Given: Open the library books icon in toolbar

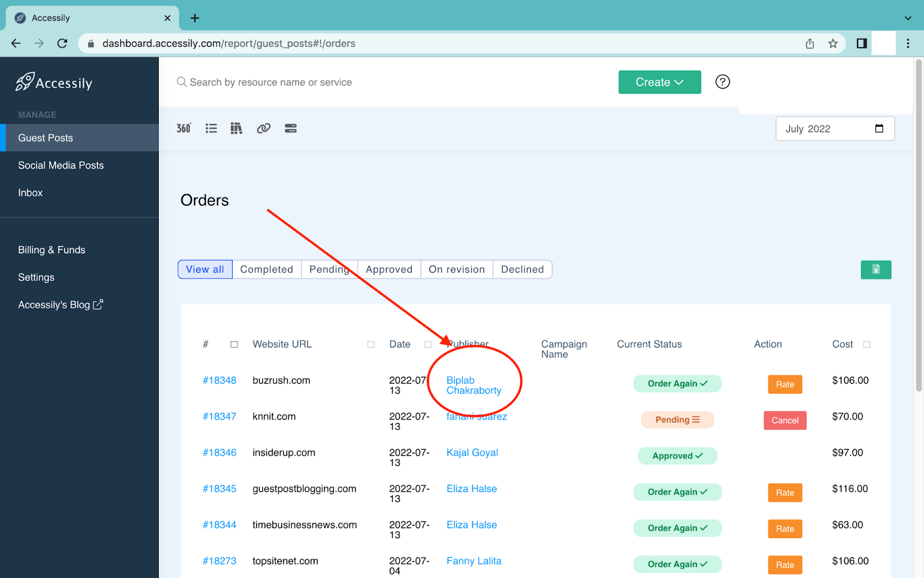Looking at the screenshot, I should [236, 128].
